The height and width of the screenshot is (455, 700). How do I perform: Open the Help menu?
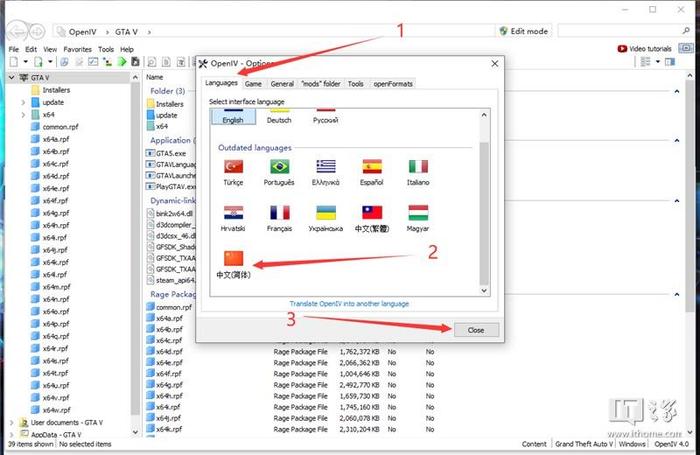tap(127, 49)
